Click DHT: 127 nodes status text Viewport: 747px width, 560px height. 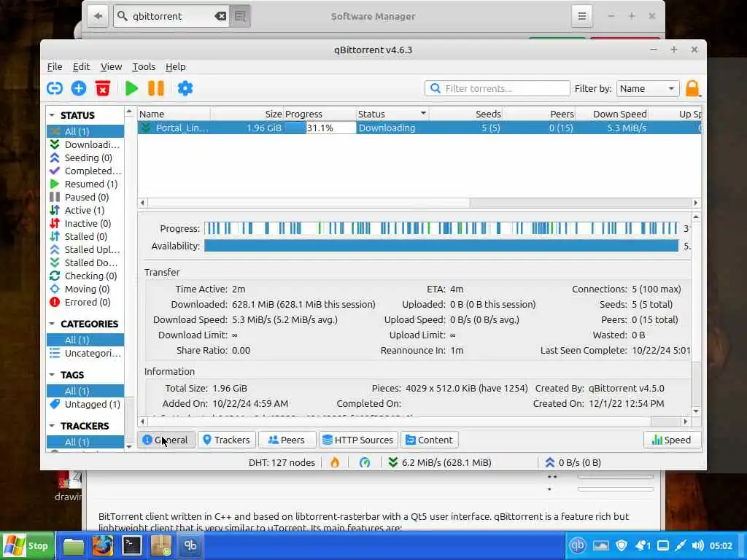coord(282,463)
